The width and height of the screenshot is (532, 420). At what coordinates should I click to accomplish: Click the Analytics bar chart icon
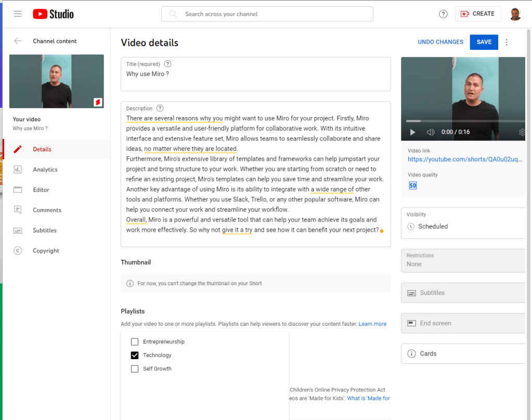[x=18, y=170]
